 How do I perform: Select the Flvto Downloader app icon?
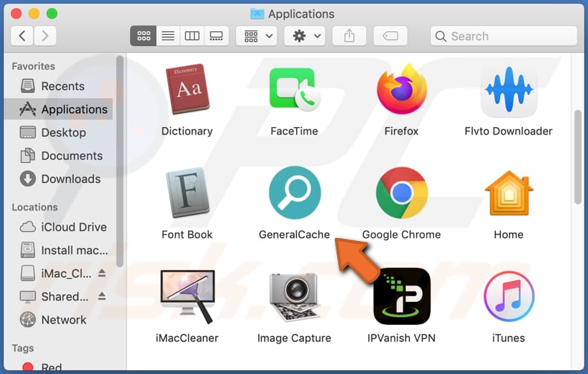click(x=508, y=90)
